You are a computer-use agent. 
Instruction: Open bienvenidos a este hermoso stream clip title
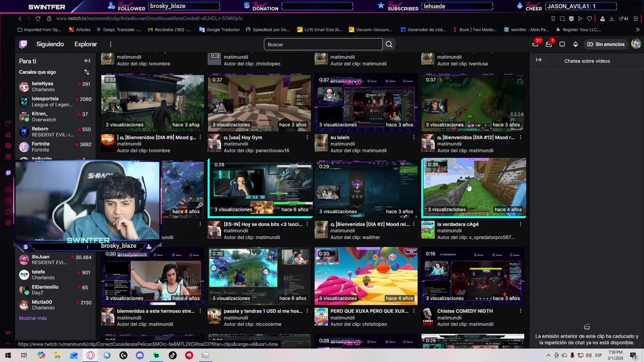pyautogui.click(x=155, y=311)
